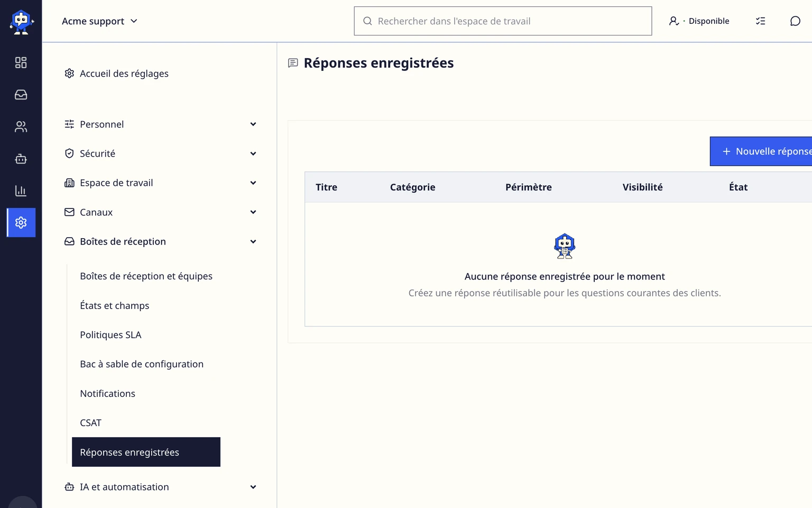Open the bot automation icon in the sidebar
Image resolution: width=812 pixels, height=508 pixels.
[x=21, y=159]
